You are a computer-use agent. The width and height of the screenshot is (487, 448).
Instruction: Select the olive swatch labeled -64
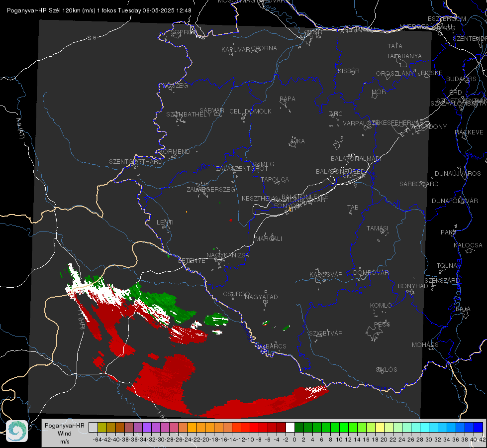[102, 427]
